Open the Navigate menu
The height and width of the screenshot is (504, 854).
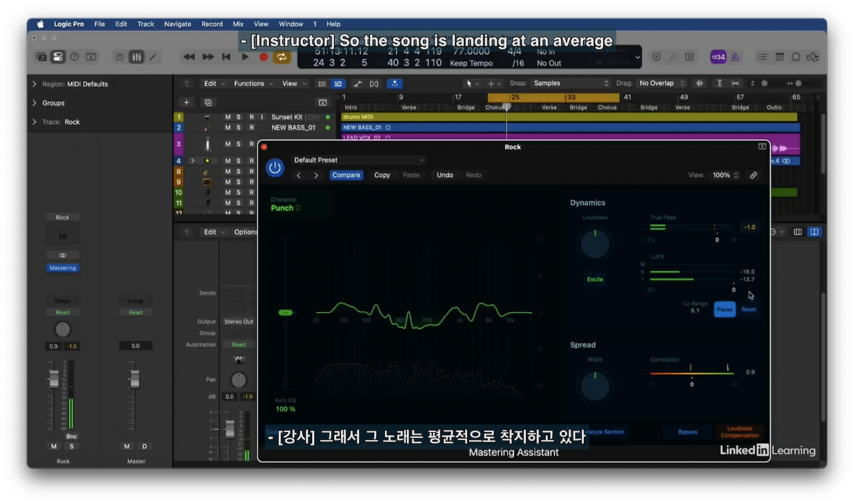coord(177,24)
